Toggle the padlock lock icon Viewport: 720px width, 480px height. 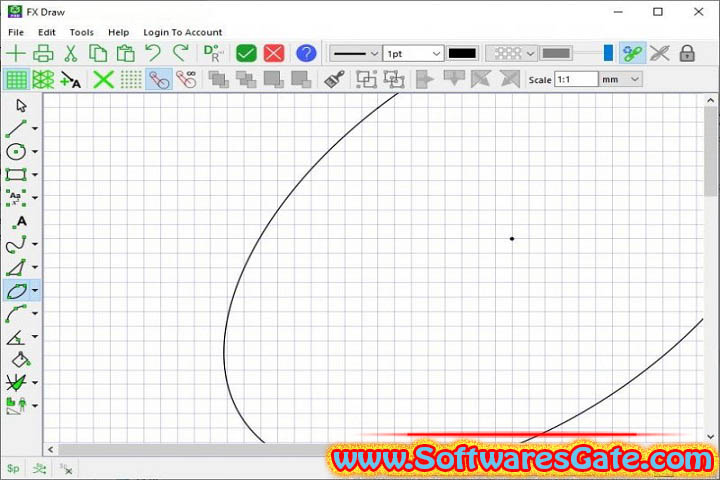tap(687, 53)
